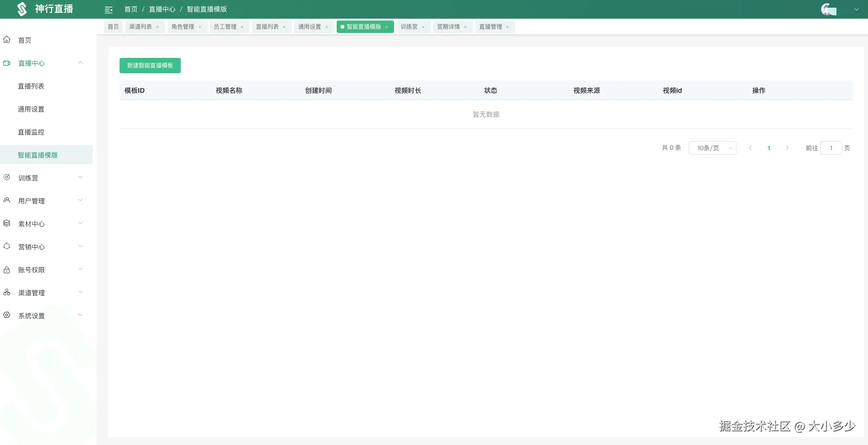
Task: Open the user account dropdown arrow
Action: click(x=857, y=9)
